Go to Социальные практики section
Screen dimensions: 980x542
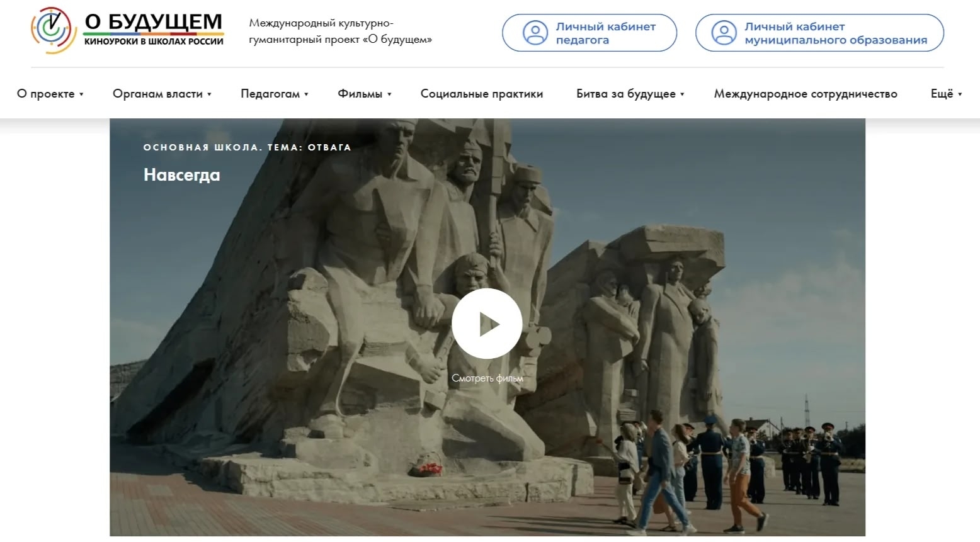click(x=481, y=94)
